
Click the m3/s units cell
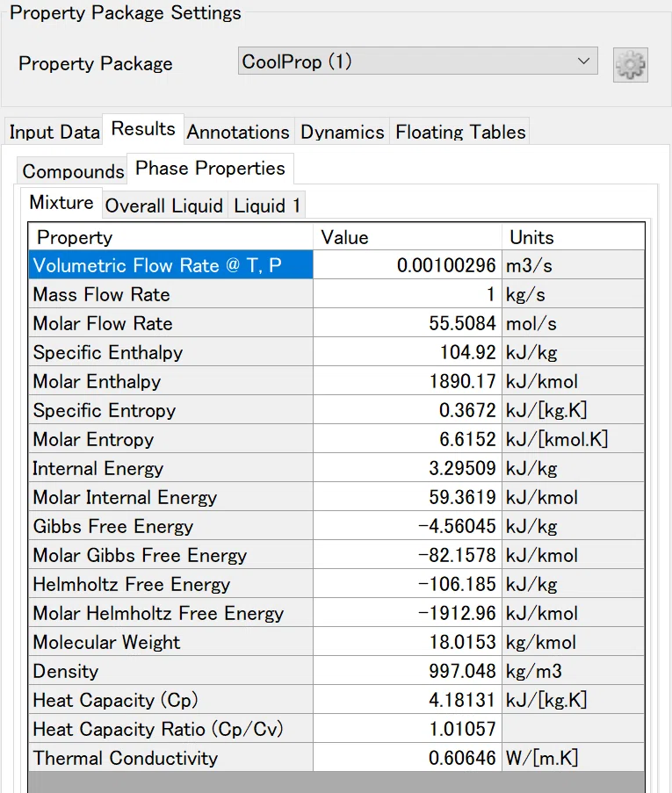pos(574,265)
